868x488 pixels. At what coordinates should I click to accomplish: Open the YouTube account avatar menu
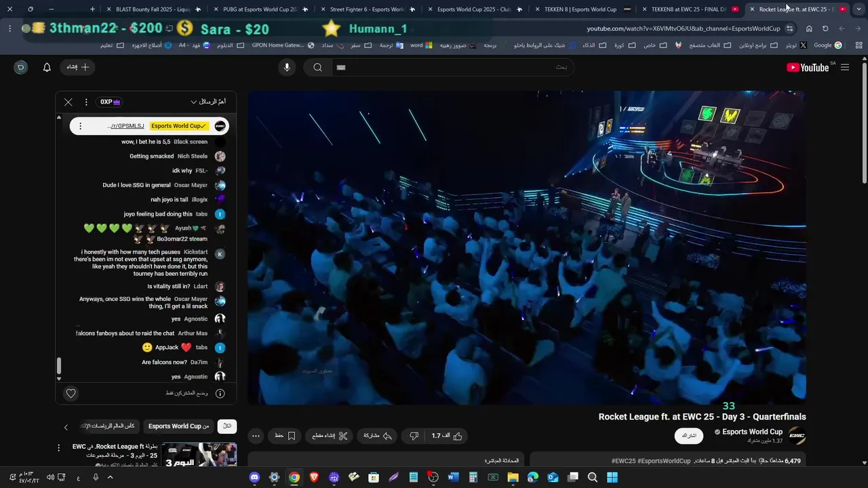point(21,67)
